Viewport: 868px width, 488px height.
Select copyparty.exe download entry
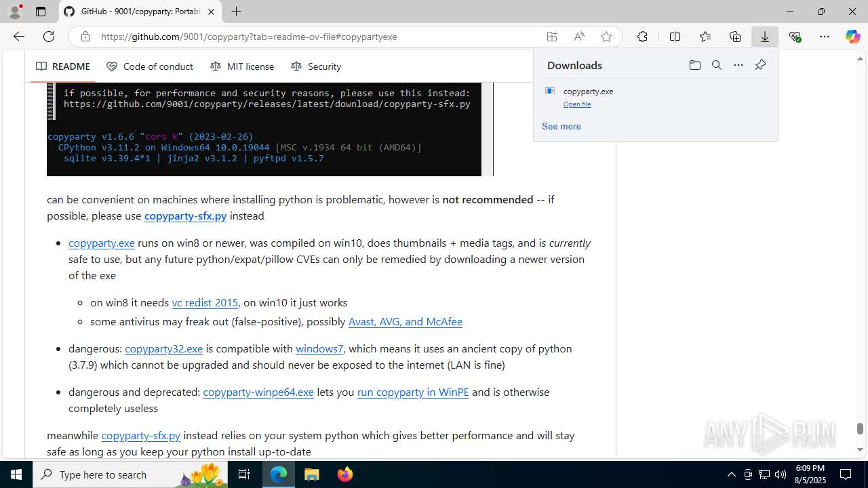click(655, 97)
